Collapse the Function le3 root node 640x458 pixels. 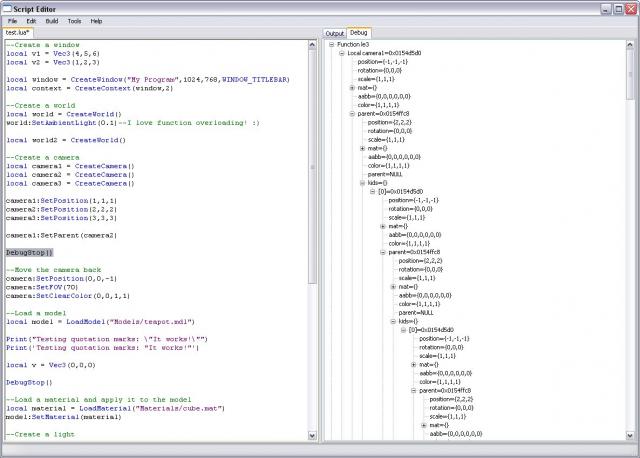[x=331, y=45]
